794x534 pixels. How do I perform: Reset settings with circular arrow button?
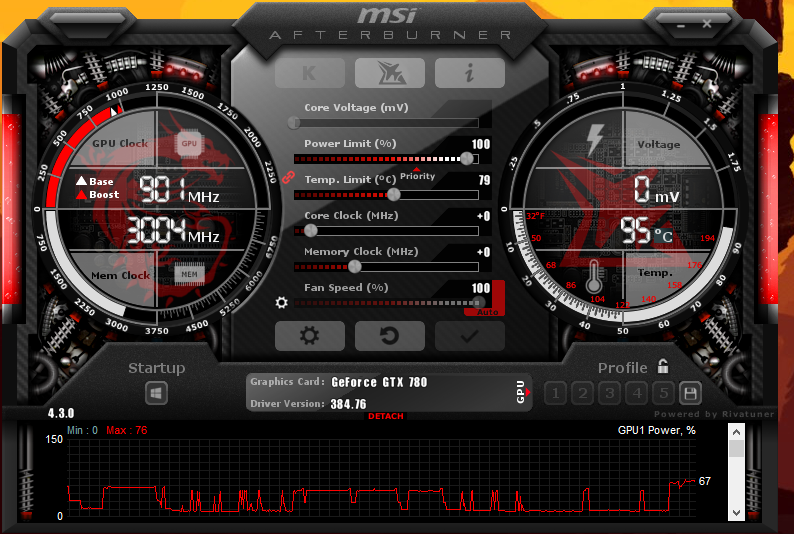(390, 336)
